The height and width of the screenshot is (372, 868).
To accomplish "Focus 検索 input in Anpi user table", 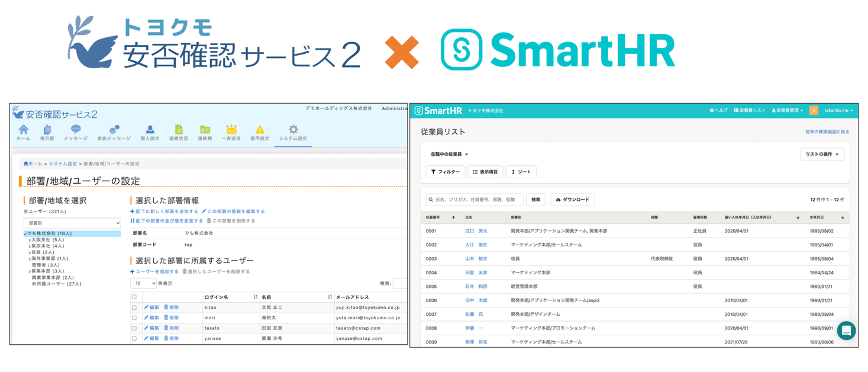I will pos(400,283).
